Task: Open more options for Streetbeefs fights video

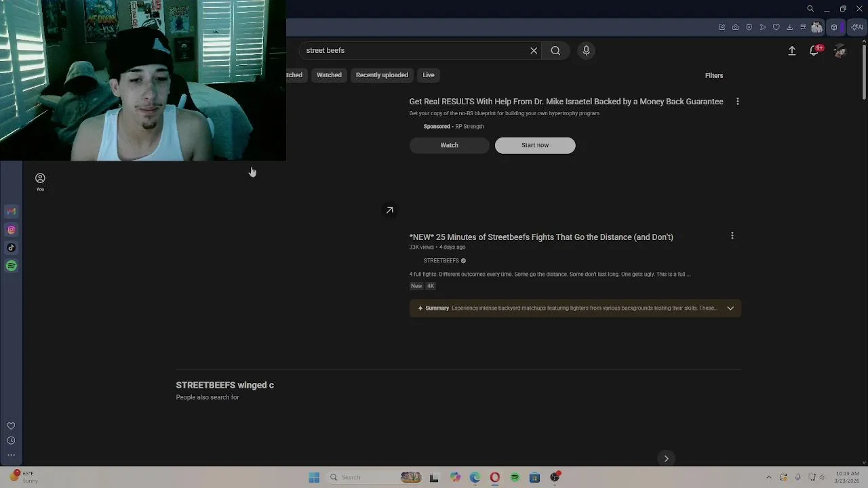Action: point(732,236)
